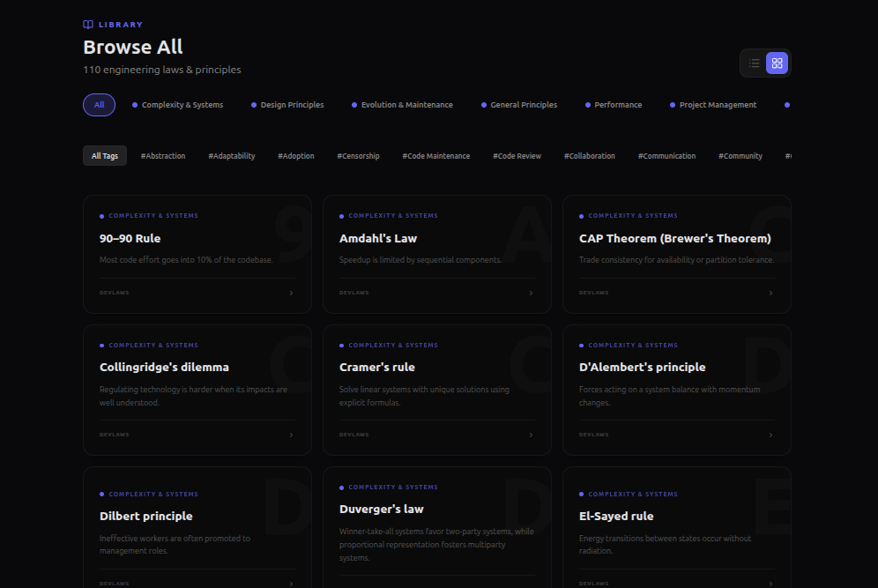878x588 pixels.
Task: Click DEVLAWS label on 90–90 Rule card
Action: click(115, 293)
